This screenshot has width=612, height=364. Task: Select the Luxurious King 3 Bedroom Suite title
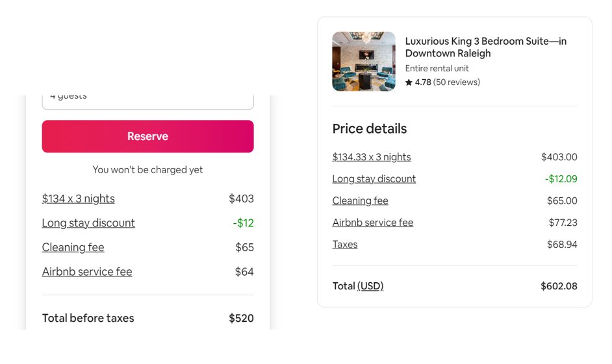tap(485, 47)
